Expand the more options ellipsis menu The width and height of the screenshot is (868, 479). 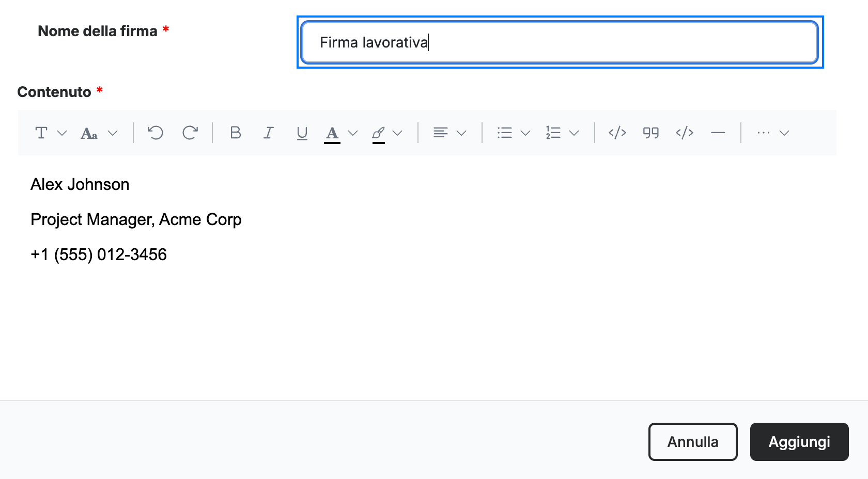[773, 133]
